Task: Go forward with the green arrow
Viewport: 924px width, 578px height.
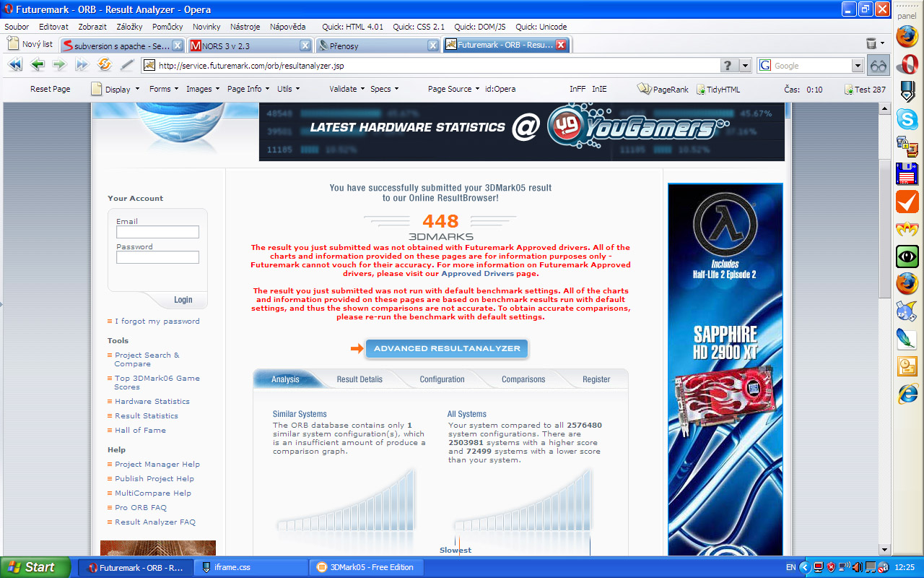Action: (59, 65)
